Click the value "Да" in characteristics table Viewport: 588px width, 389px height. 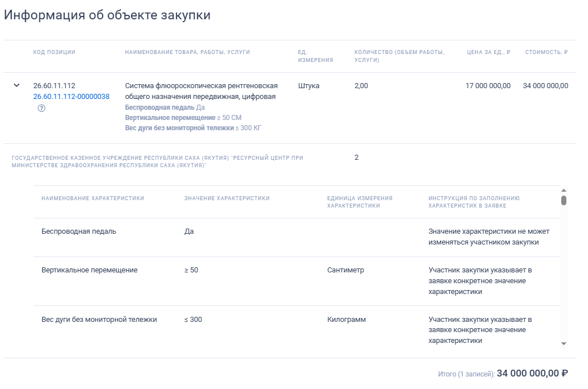[x=189, y=231]
